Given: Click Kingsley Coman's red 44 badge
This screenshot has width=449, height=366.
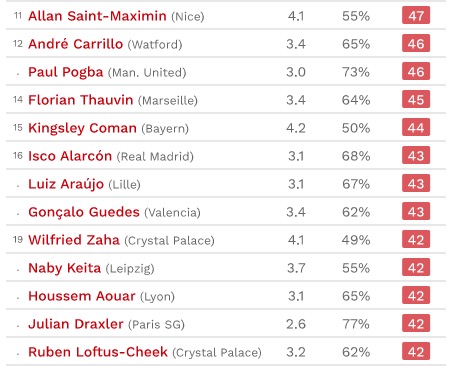Looking at the screenshot, I should (416, 127).
